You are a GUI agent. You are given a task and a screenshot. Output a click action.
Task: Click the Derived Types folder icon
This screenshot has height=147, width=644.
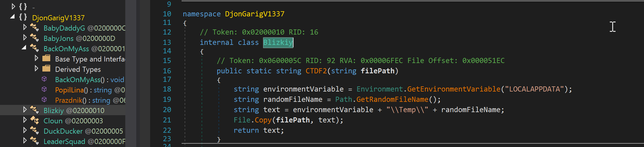pos(46,68)
